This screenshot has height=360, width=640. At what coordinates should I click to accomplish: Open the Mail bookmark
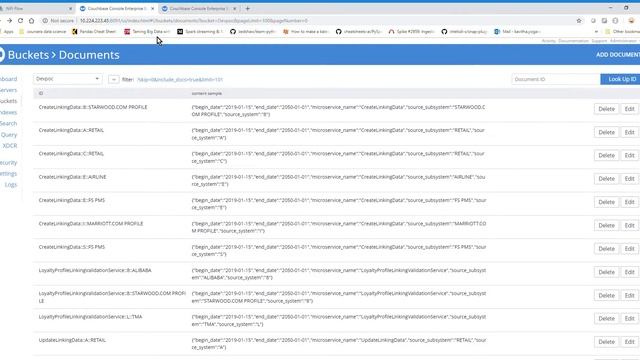pos(517,31)
